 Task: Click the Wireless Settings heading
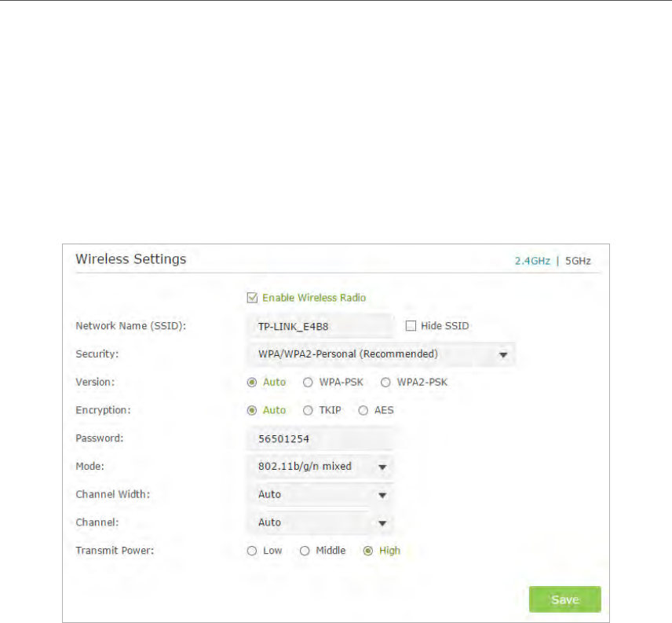coord(131,259)
